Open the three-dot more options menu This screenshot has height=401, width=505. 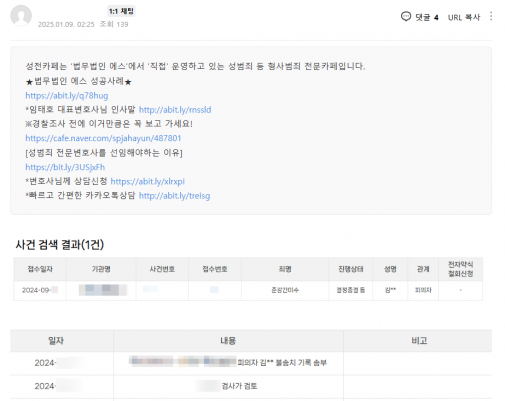point(491,16)
